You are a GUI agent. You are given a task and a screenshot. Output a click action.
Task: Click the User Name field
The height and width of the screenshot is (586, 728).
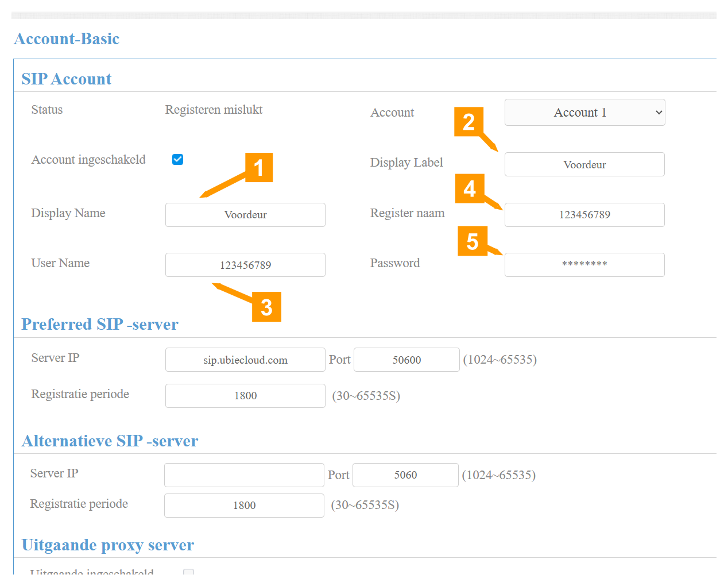coord(245,265)
